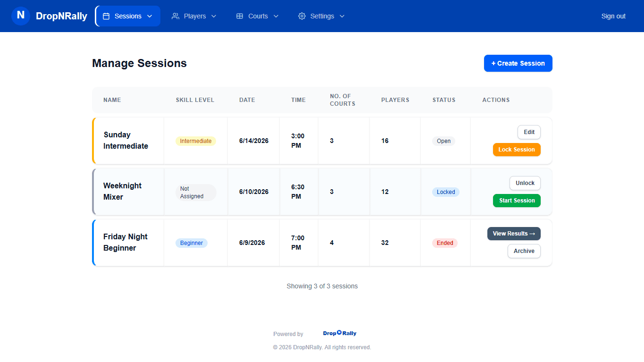
Task: Click the date 6/10/2026
Action: [x=254, y=192]
